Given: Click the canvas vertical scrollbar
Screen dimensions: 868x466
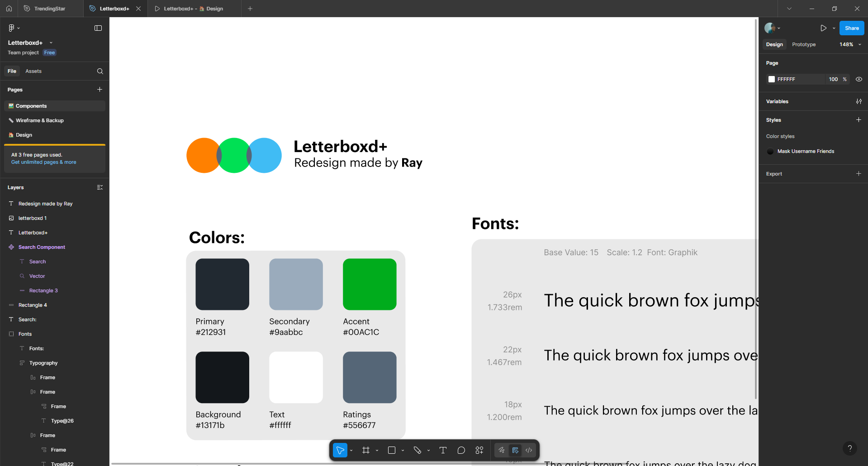Looking at the screenshot, I should 756,209.
